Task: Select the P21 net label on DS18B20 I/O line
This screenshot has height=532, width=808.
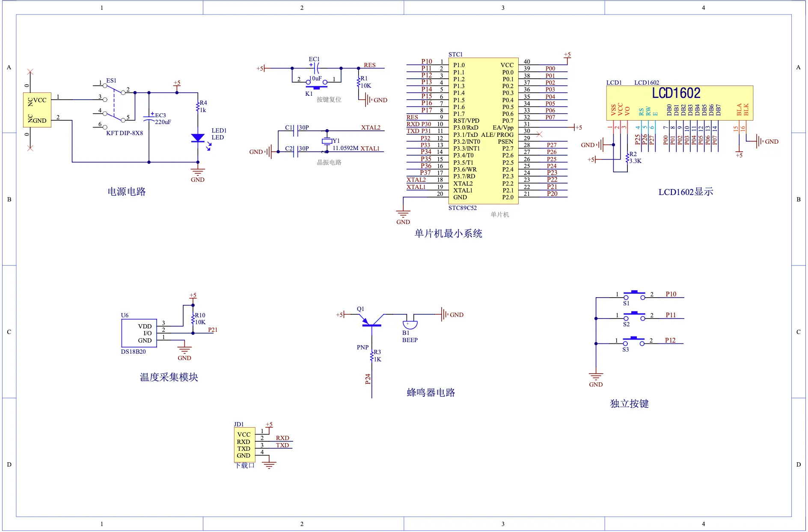Action: point(213,330)
